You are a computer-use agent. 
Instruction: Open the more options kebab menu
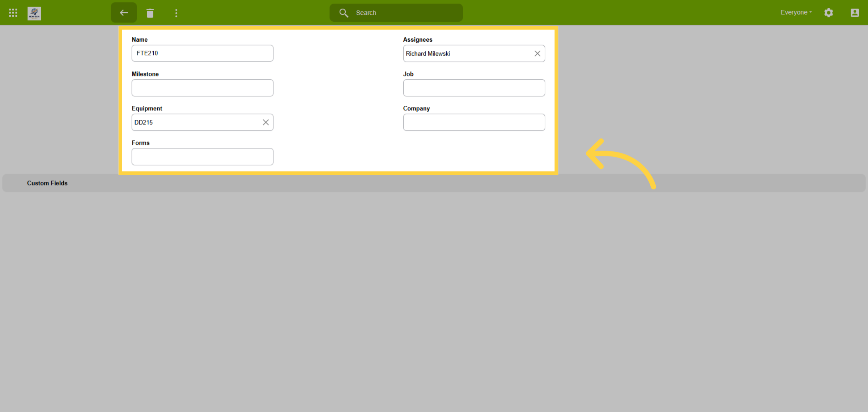coord(176,13)
